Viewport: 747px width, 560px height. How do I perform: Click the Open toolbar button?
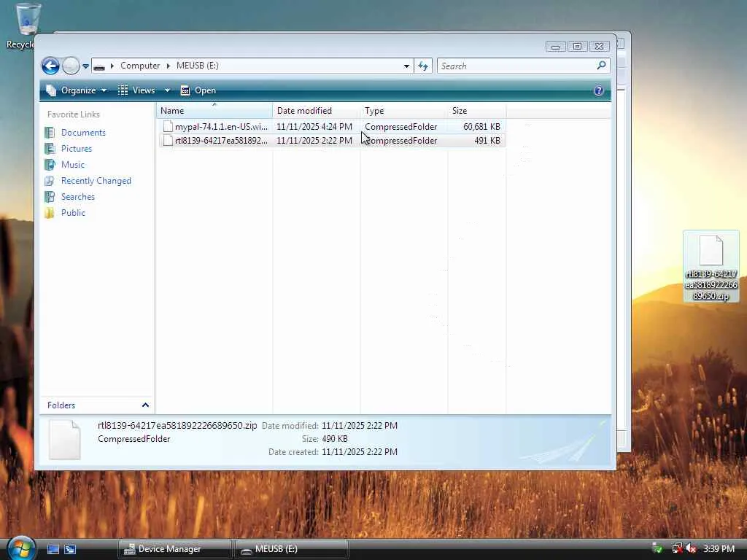click(x=198, y=90)
